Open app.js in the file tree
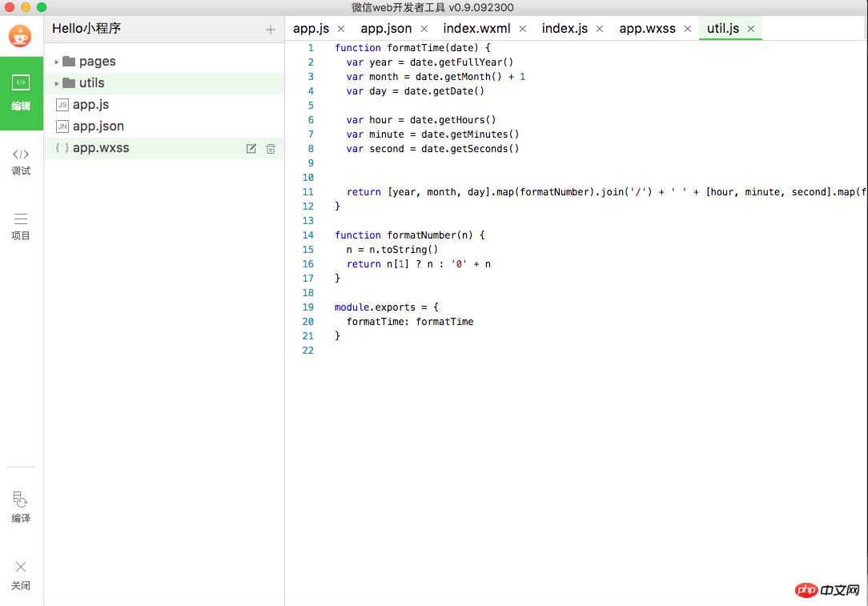Image resolution: width=868 pixels, height=606 pixels. click(x=90, y=105)
